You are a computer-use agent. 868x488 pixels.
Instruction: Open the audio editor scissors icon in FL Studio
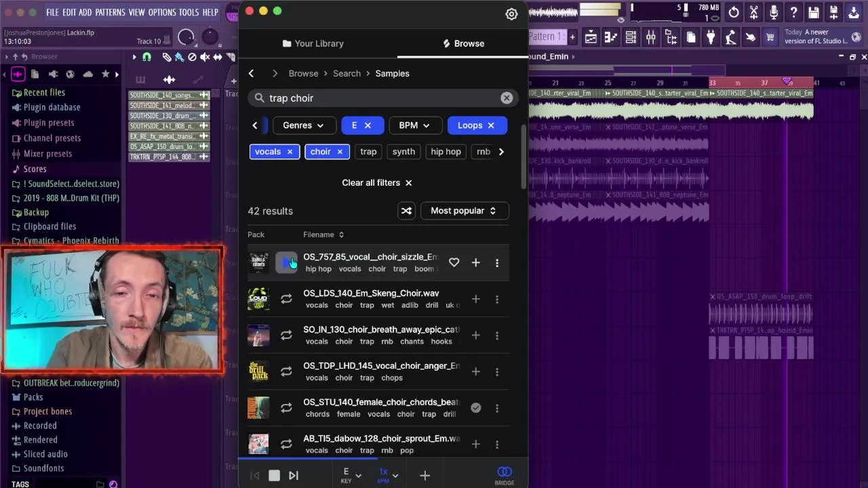coord(753,12)
